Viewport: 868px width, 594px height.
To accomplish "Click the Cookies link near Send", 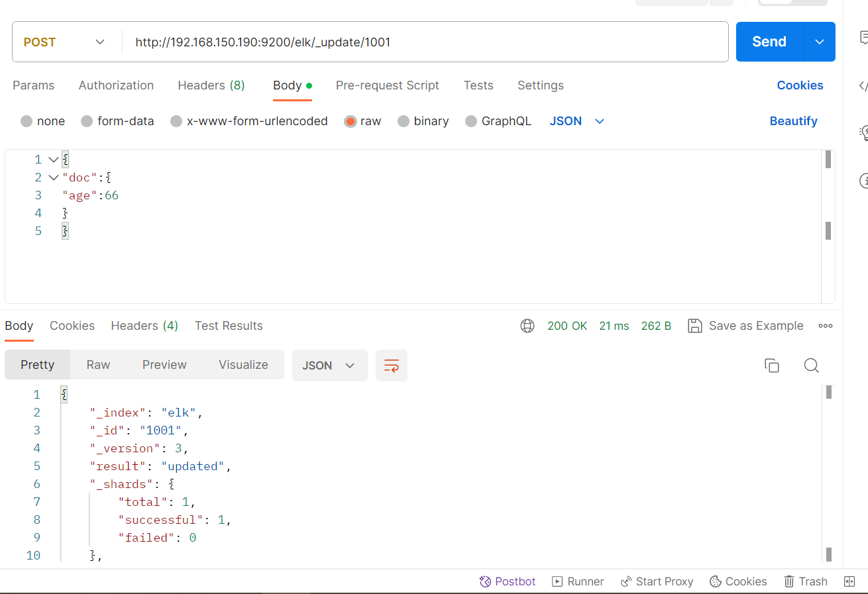I will tap(800, 85).
